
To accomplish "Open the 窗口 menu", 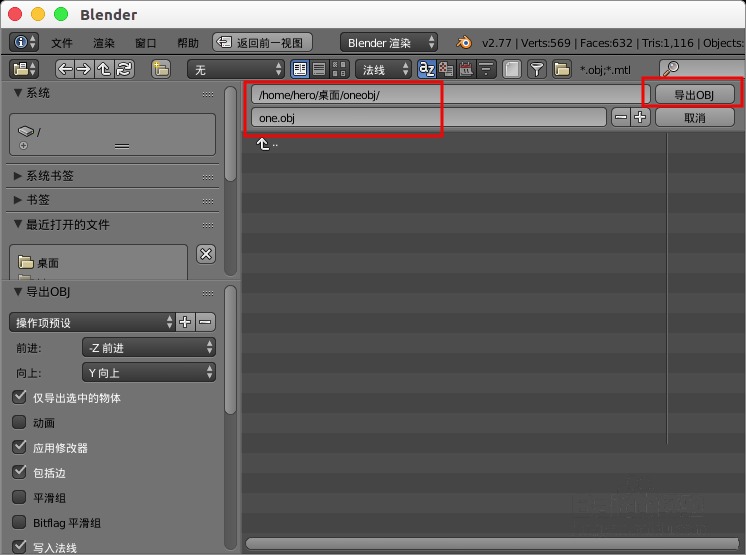I will click(x=146, y=43).
